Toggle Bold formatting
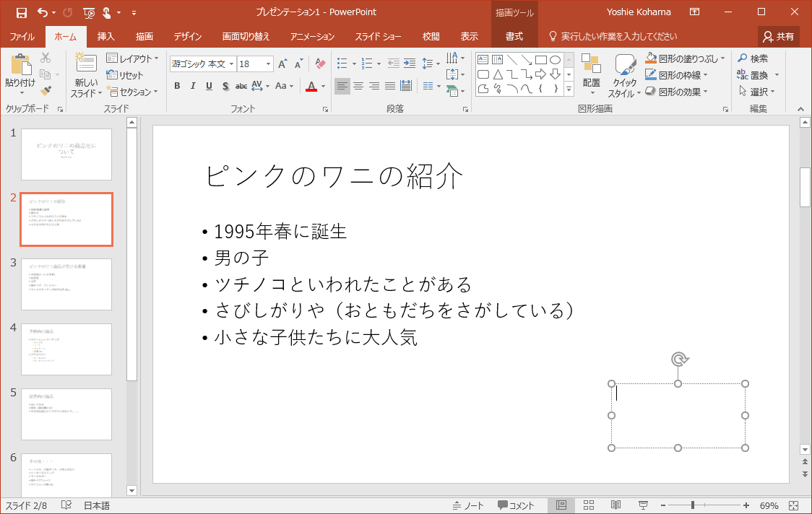The width and height of the screenshot is (812, 514). [177, 87]
